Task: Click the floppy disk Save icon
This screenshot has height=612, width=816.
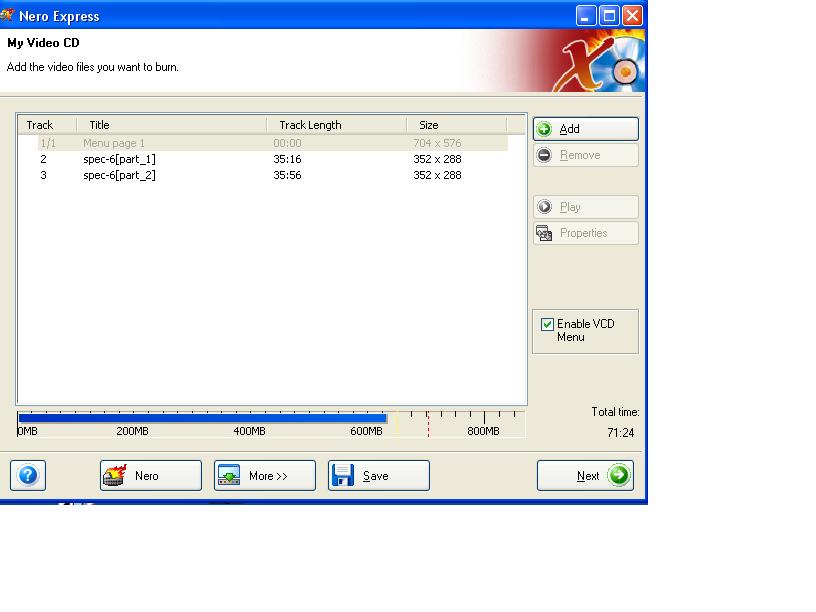Action: tap(343, 475)
